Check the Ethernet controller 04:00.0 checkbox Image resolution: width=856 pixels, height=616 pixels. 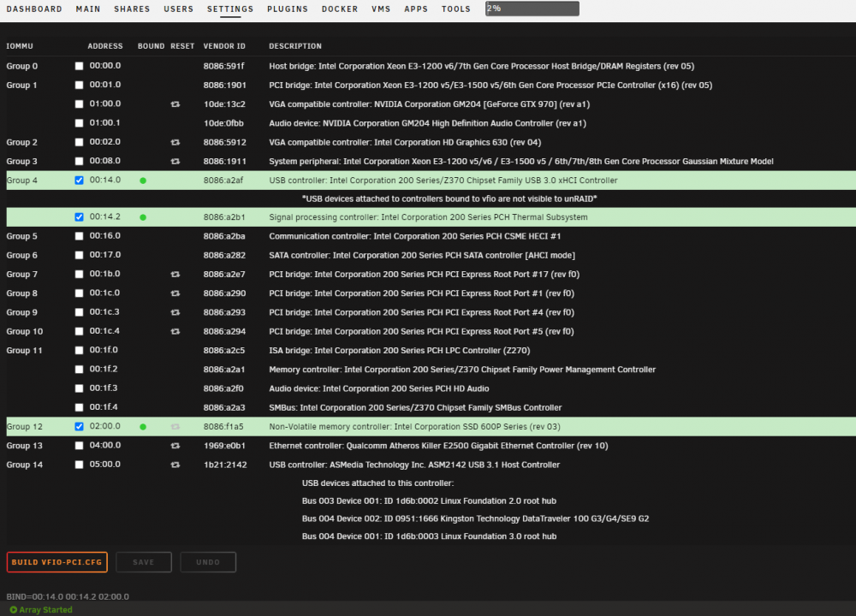(x=79, y=446)
